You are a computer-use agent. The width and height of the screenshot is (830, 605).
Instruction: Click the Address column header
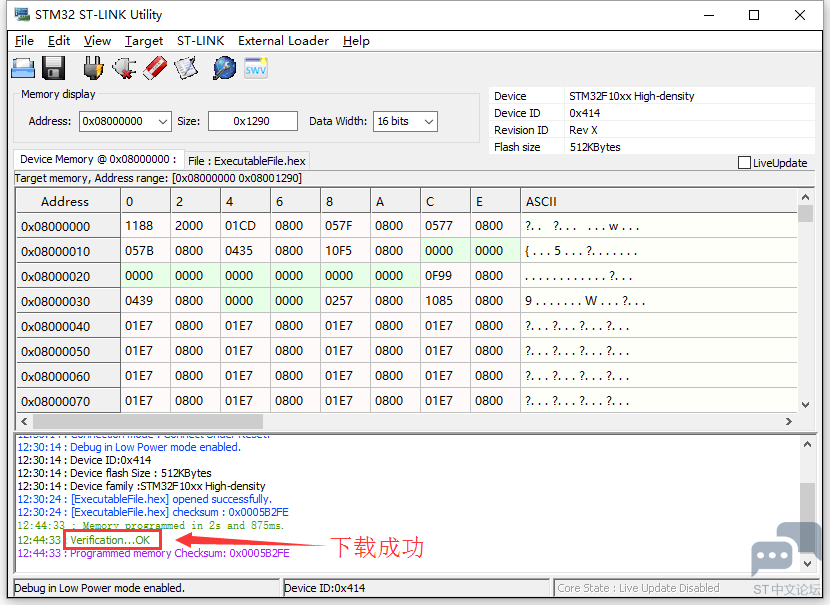click(68, 202)
